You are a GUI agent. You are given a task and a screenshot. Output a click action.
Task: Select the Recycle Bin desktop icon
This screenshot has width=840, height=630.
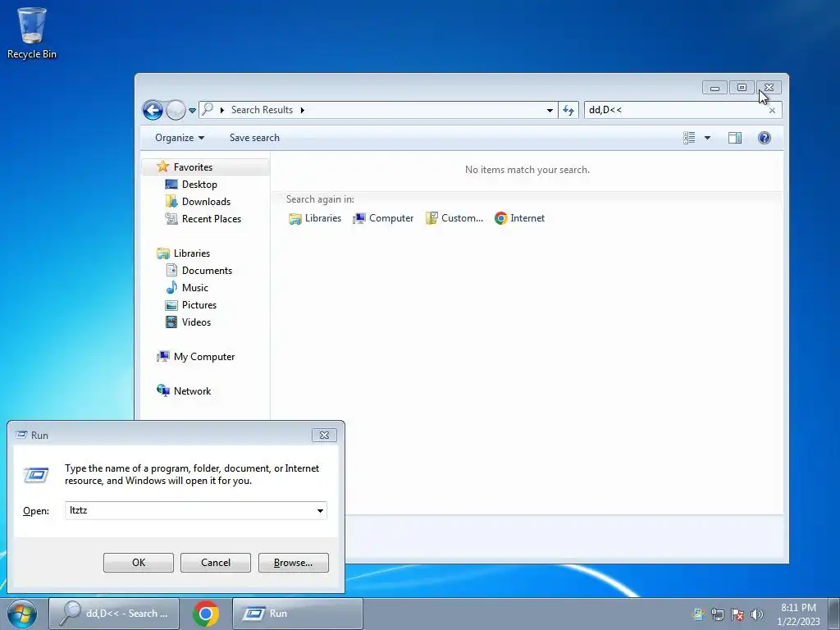[32, 33]
